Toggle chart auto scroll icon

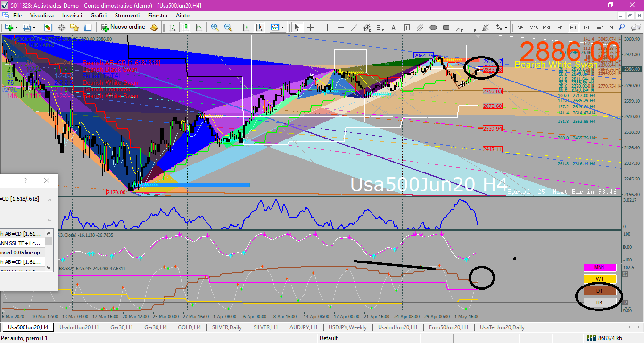(x=246, y=27)
